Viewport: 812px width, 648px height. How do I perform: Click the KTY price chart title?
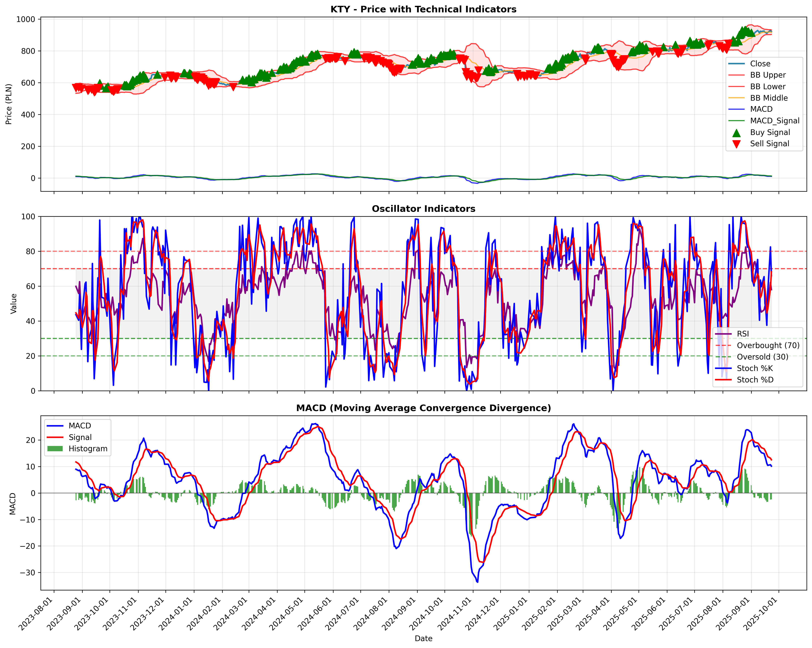tap(423, 9)
